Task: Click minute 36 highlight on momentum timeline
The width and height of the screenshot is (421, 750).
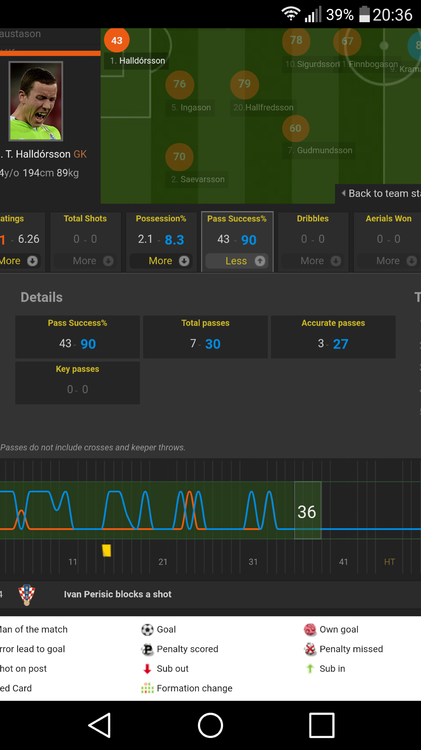Action: coord(307,511)
